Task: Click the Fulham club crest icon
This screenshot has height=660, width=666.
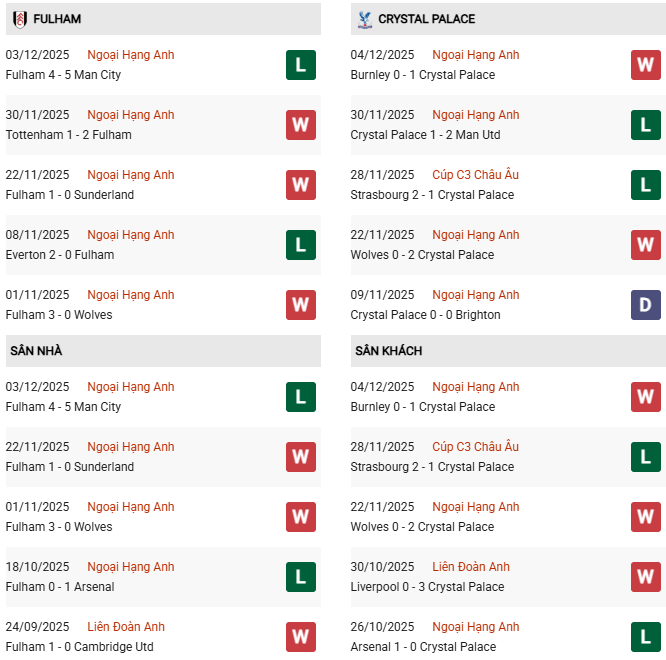Action: coord(19,19)
